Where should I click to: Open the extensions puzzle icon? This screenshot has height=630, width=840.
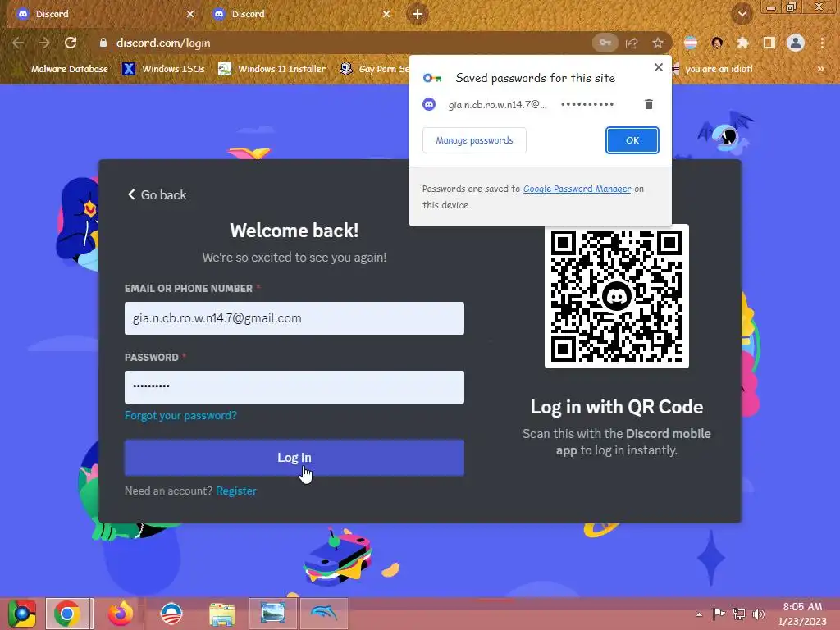tap(743, 43)
